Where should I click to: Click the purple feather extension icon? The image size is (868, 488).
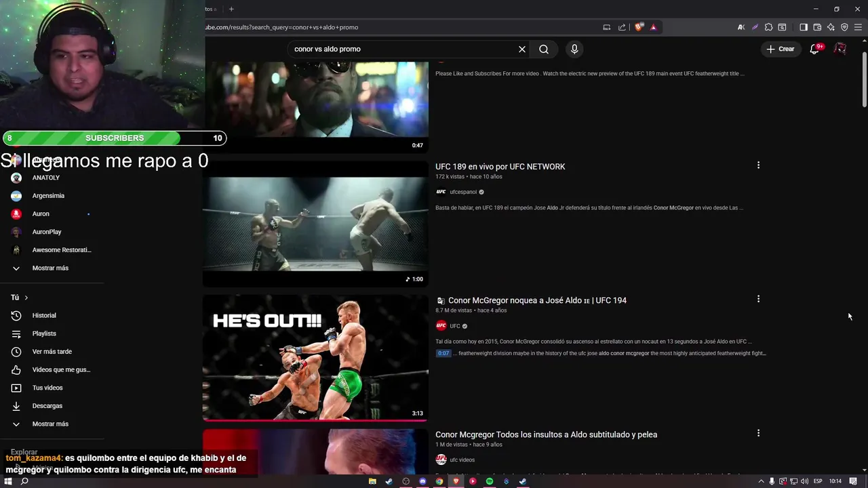(x=755, y=27)
